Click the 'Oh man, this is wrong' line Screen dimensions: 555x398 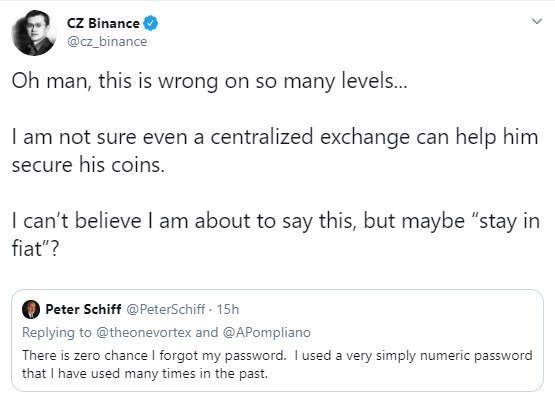(x=209, y=81)
